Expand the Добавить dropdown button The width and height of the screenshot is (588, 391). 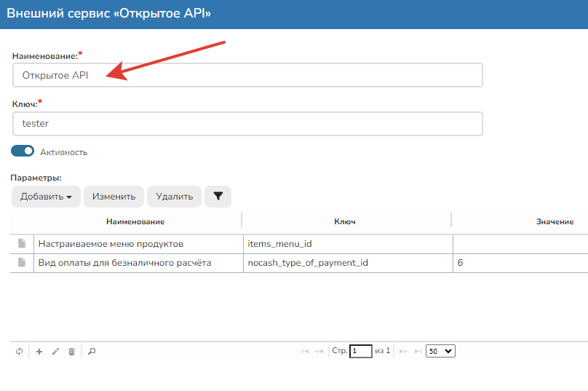[x=46, y=197]
